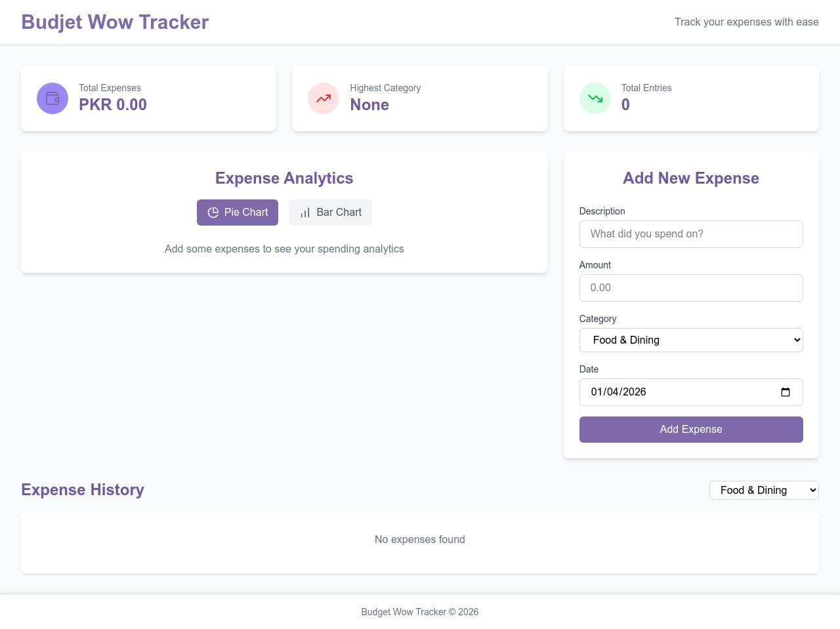Click the Budjet Wow Tracker title
The height and width of the screenshot is (629, 840).
115,22
